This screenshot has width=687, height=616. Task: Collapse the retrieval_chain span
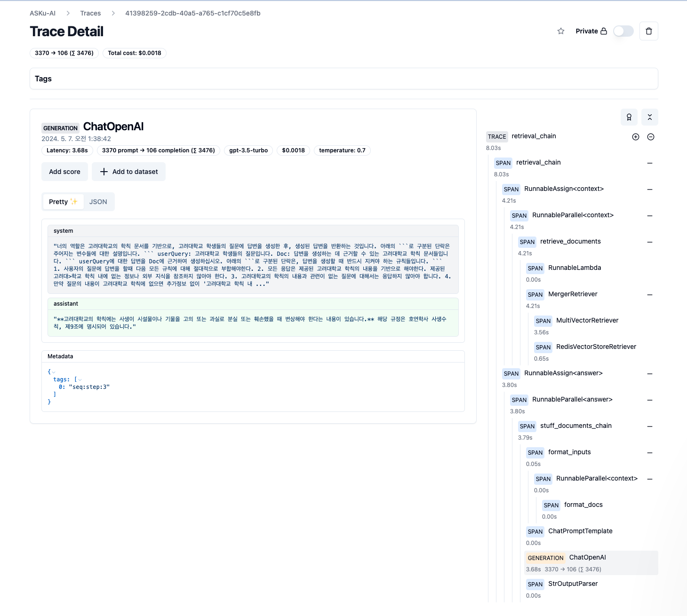coord(650,163)
